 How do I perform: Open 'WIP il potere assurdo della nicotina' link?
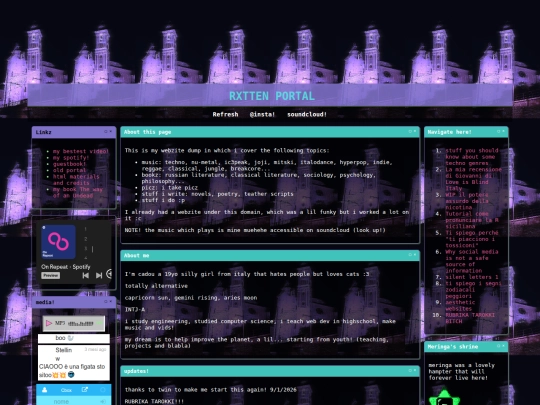click(x=467, y=201)
